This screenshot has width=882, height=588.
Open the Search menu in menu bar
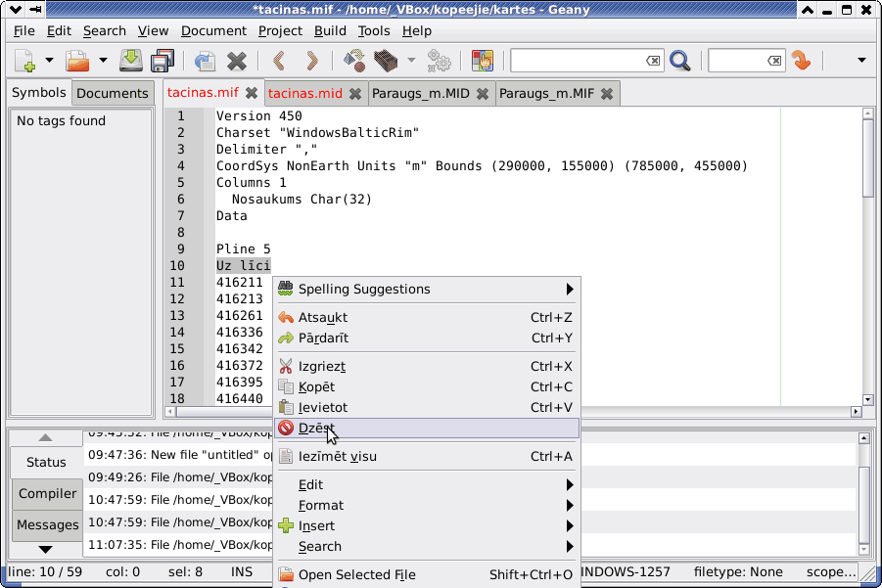click(x=105, y=31)
